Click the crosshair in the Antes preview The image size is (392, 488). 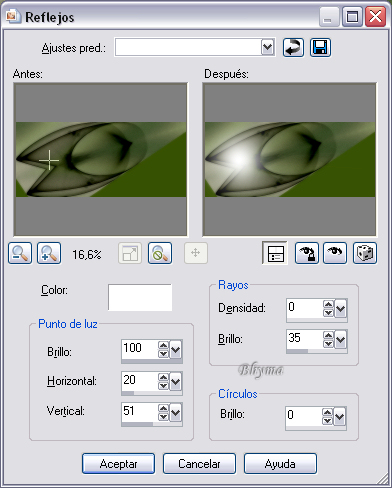pos(49,160)
